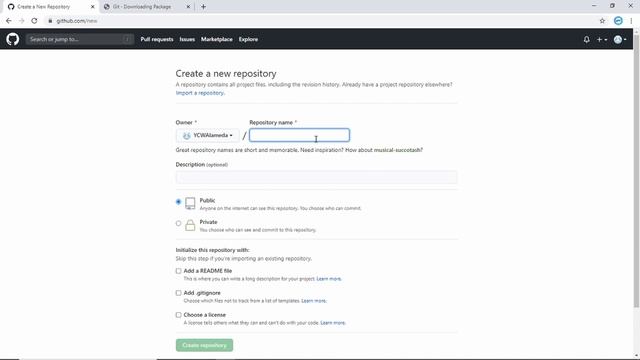Click the address bar URL

point(77,21)
